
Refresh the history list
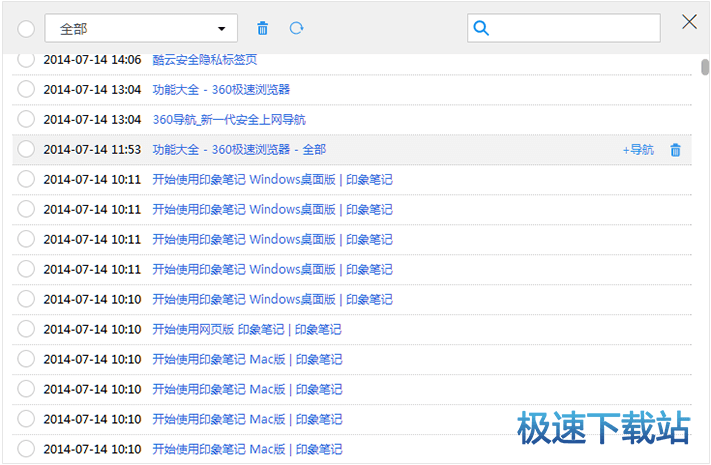[x=297, y=28]
